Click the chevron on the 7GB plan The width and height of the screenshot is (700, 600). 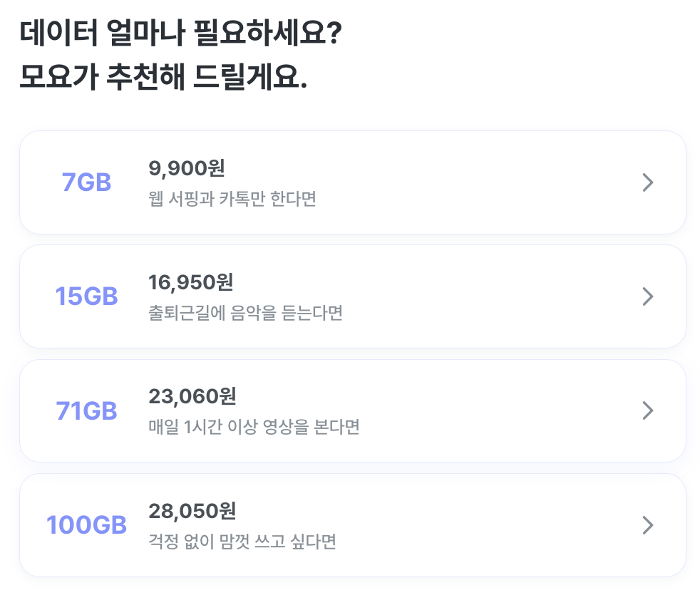coord(648,182)
